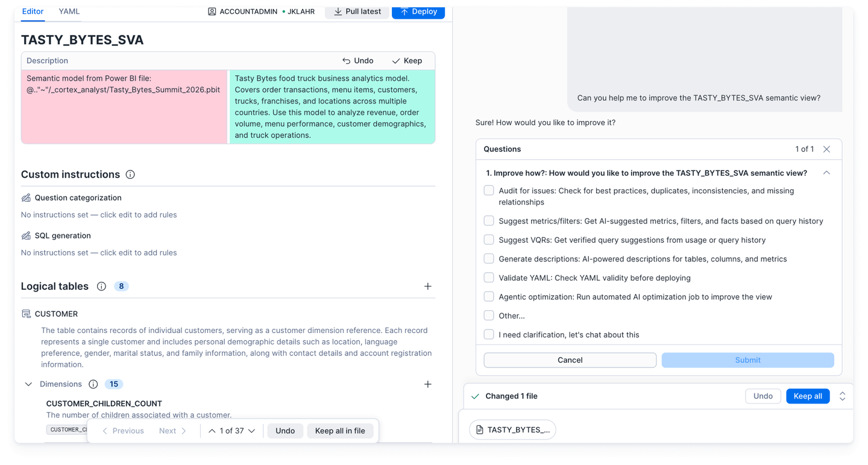Add a dimension with the plus icon
Image resolution: width=868 pixels, height=465 pixels.
pos(427,384)
